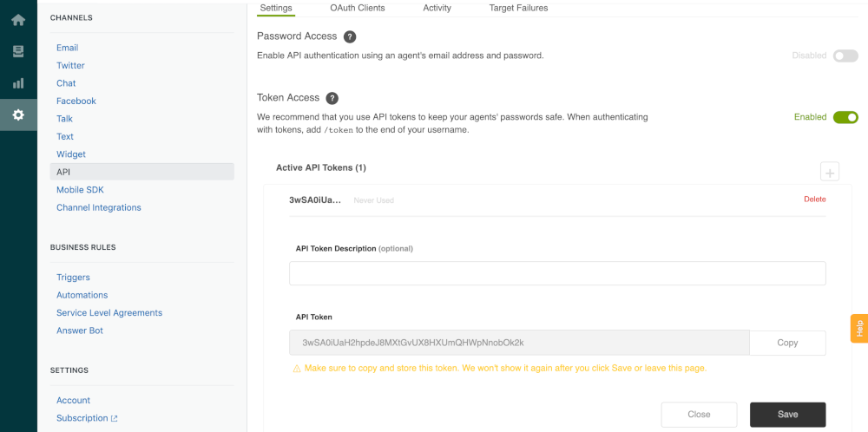
Task: Open the Target Failures tab
Action: (518, 8)
